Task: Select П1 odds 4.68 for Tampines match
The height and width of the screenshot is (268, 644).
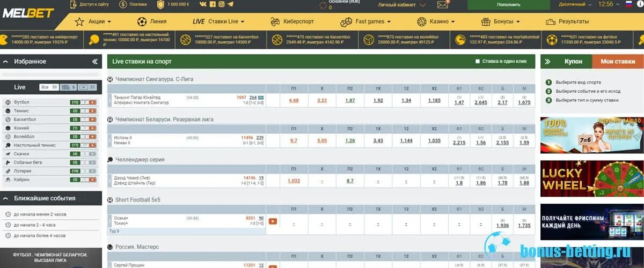Action: [x=294, y=100]
